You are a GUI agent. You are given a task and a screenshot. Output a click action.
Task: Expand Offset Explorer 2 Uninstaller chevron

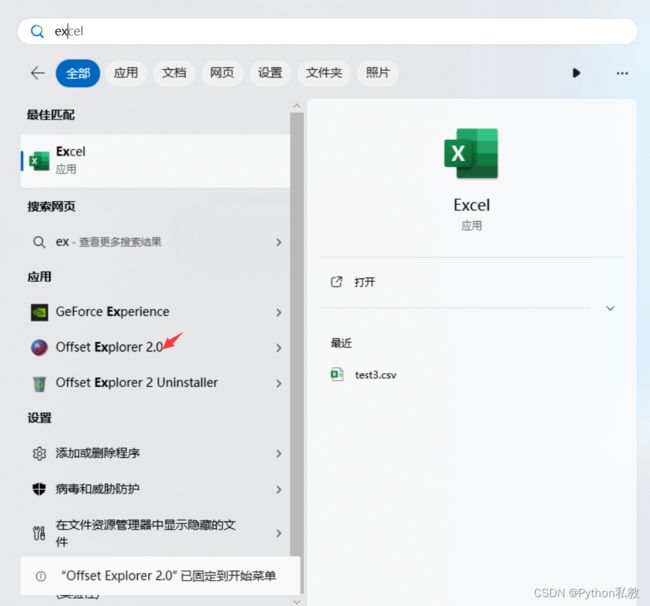[279, 383]
